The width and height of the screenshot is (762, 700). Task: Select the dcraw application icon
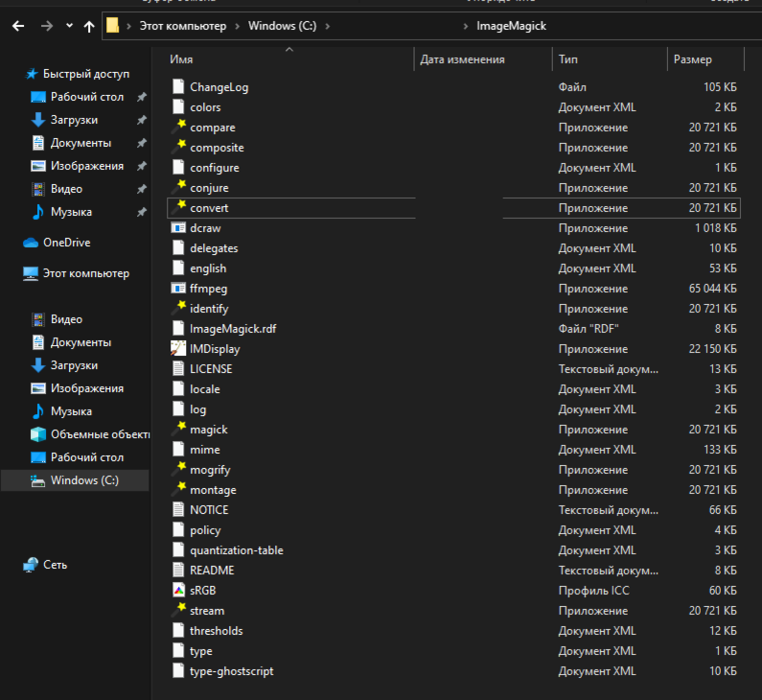tap(178, 227)
